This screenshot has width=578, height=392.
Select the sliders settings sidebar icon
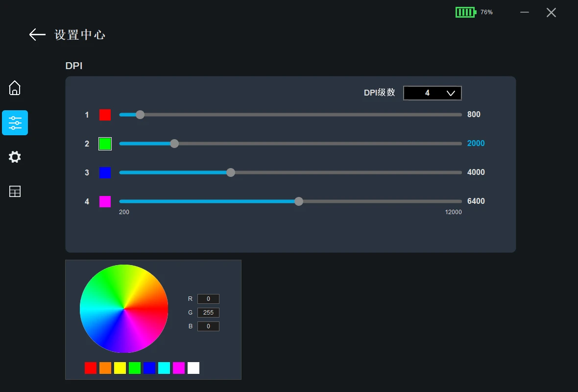[x=15, y=122]
